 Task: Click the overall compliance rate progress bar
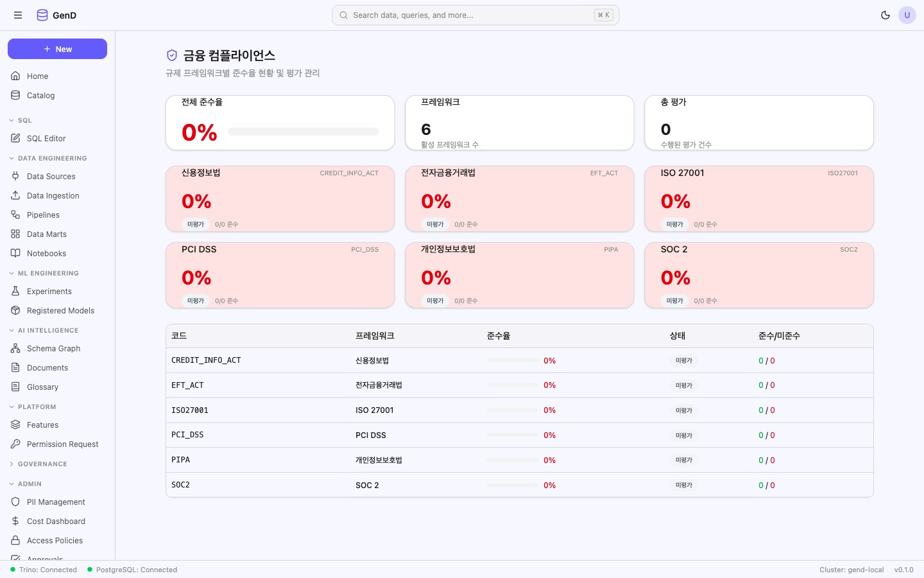point(303,132)
